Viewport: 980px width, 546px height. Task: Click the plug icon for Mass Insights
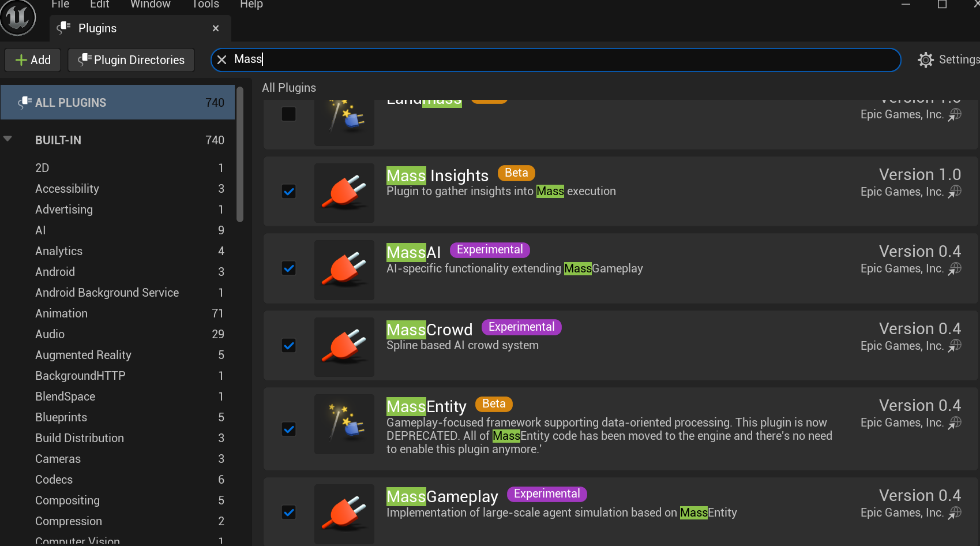[344, 193]
